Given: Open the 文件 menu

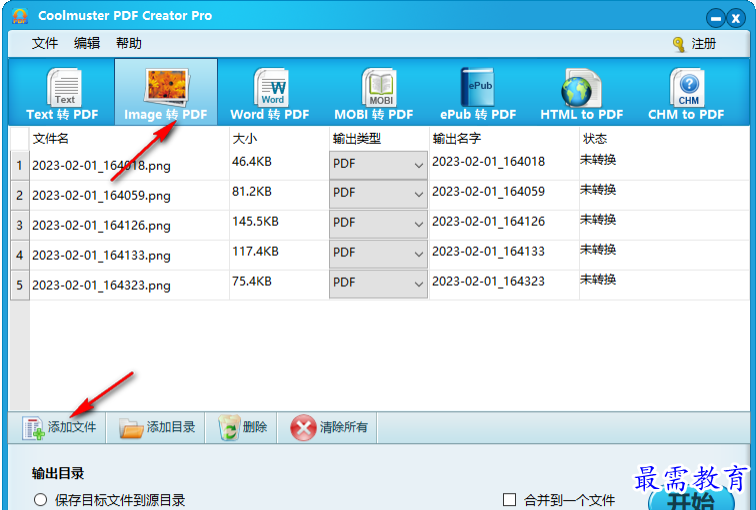Looking at the screenshot, I should (45, 43).
